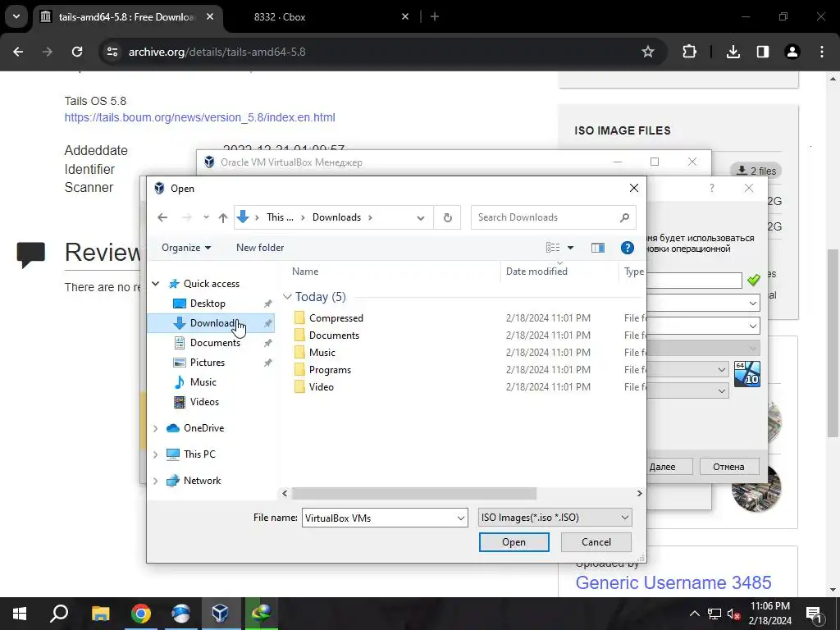Open the Chrome profile icon
840x630 pixels.
pos(792,52)
